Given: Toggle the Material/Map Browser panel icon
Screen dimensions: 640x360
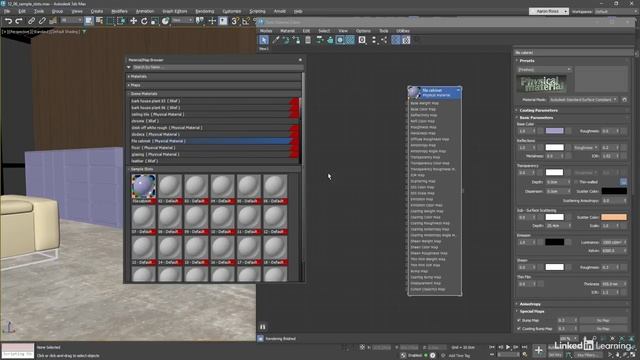Looking at the screenshot, I should [396, 40].
